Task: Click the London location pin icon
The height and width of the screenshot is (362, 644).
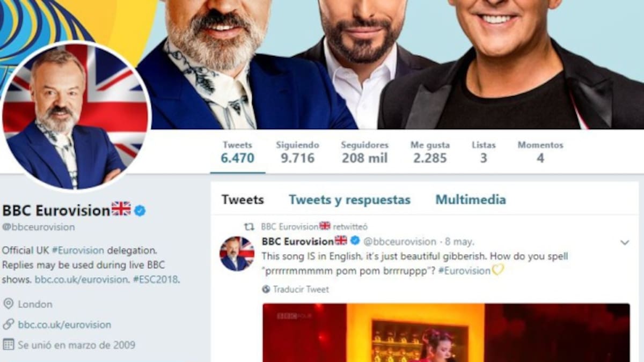Action: (x=8, y=304)
